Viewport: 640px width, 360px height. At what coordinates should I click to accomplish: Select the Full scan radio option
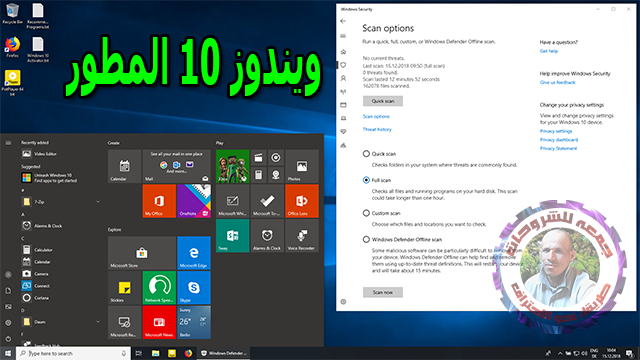click(x=366, y=180)
